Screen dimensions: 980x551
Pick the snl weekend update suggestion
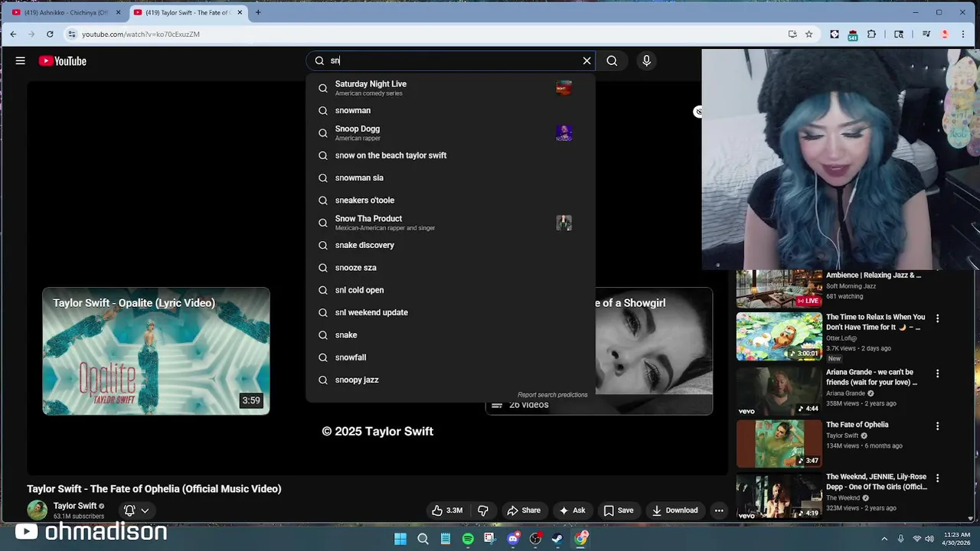(x=450, y=312)
